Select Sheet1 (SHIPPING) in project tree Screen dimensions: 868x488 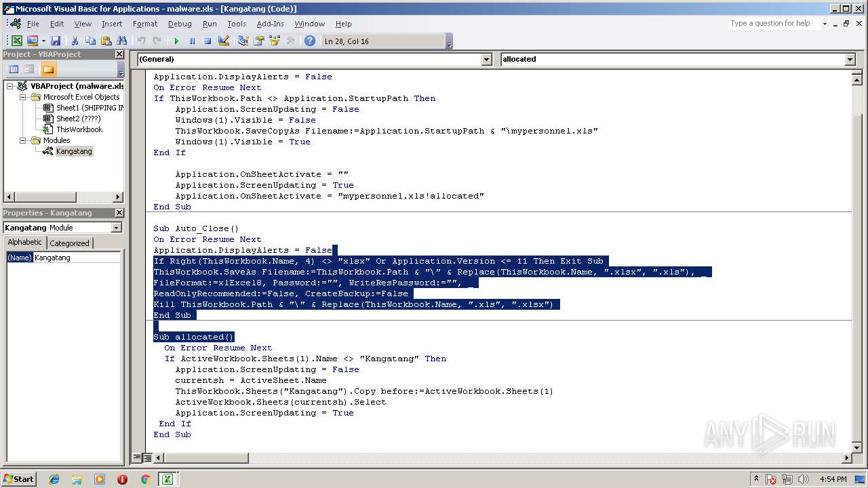(x=90, y=108)
